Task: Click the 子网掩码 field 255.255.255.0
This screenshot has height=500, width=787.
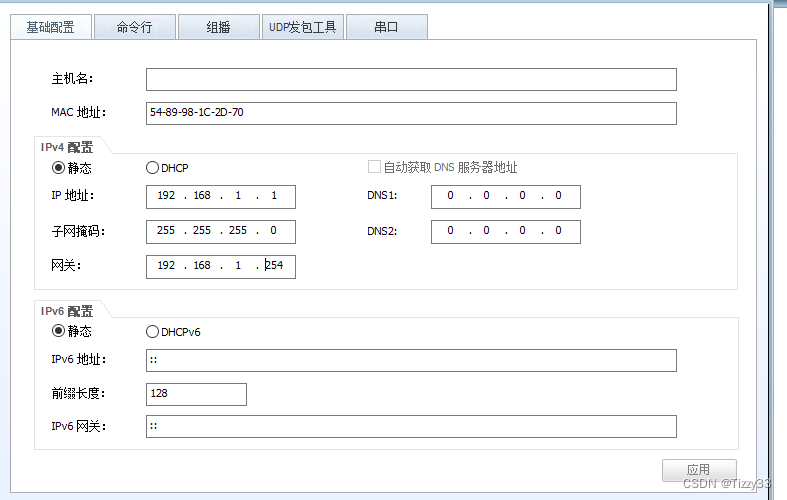Action: click(x=221, y=231)
